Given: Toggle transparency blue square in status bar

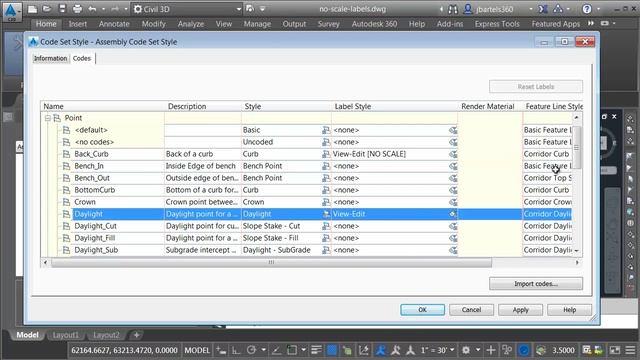Looking at the screenshot, I should 332,350.
